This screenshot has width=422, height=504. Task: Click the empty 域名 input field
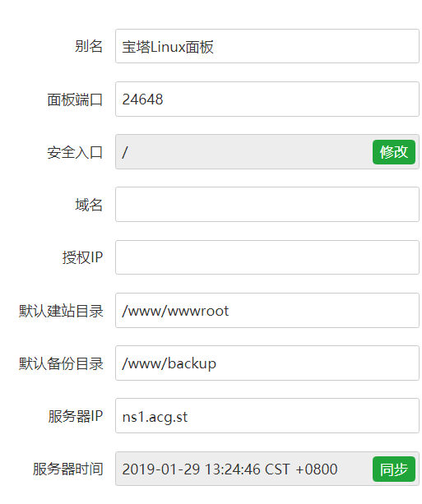pos(267,205)
